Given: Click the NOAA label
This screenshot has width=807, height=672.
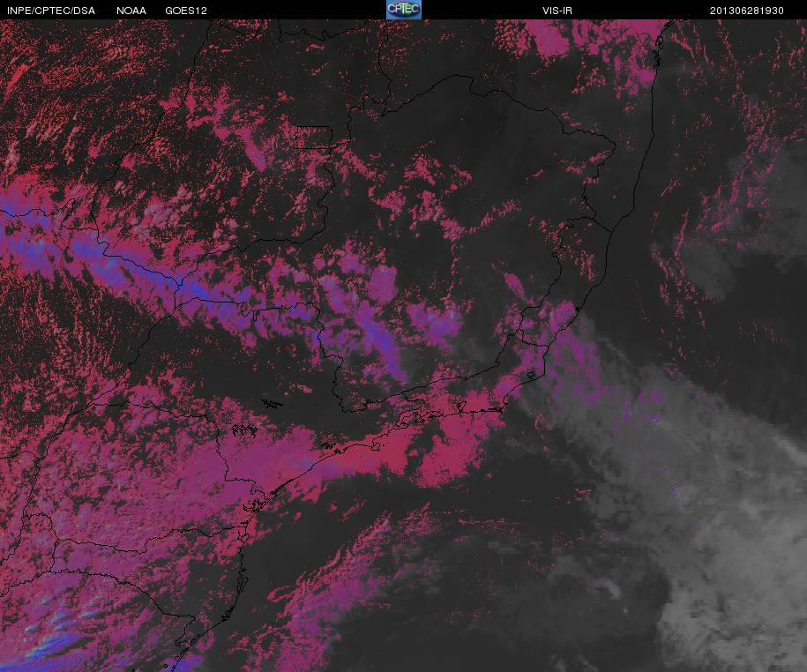Looking at the screenshot, I should (x=131, y=11).
